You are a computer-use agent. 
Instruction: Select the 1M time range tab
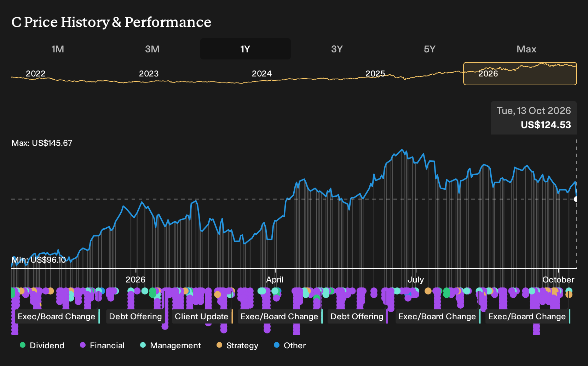[x=58, y=49]
